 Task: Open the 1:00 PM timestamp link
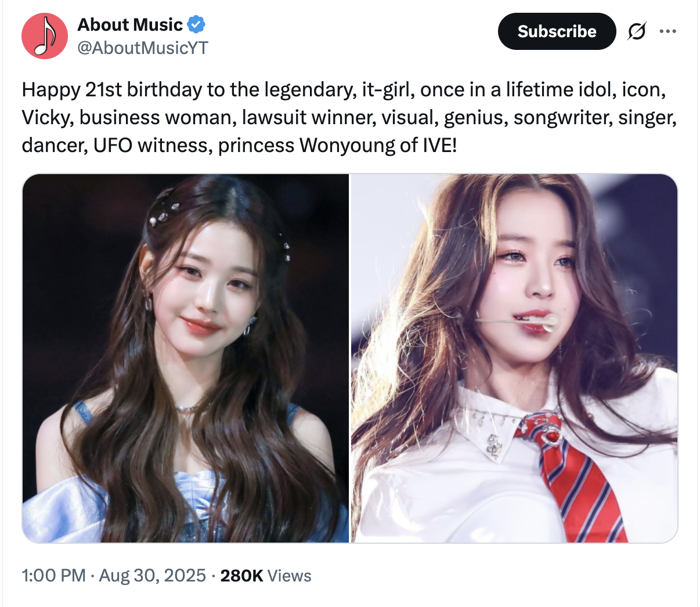tap(53, 576)
